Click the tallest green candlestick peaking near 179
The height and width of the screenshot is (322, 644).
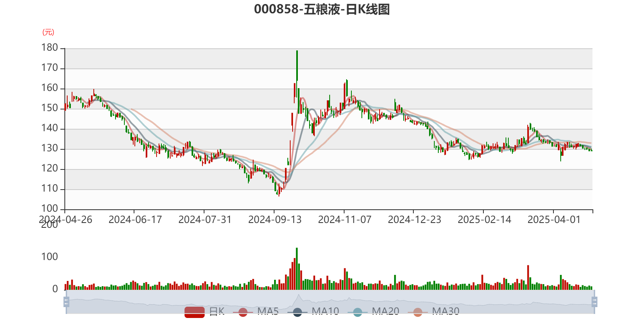(297, 66)
